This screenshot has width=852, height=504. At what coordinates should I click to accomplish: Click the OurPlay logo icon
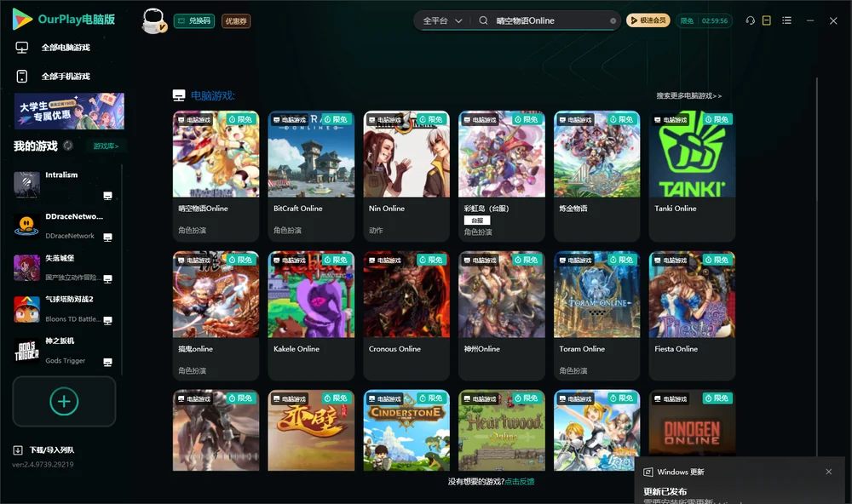coord(22,19)
